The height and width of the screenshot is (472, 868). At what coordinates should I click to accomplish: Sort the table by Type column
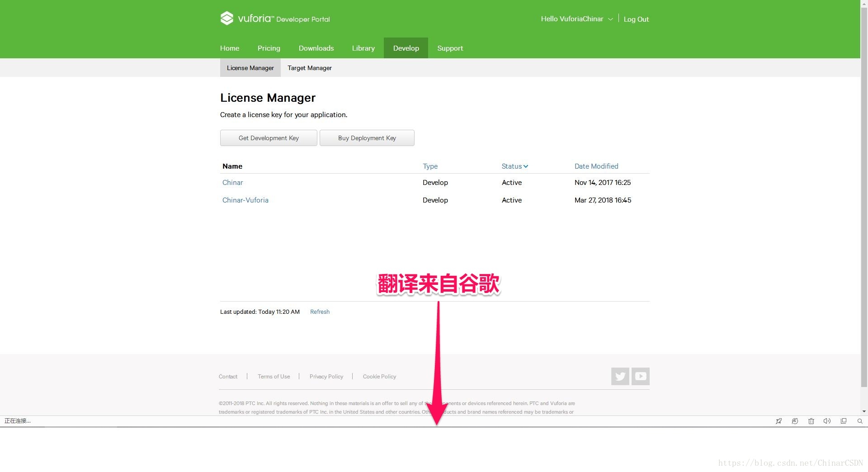click(430, 166)
